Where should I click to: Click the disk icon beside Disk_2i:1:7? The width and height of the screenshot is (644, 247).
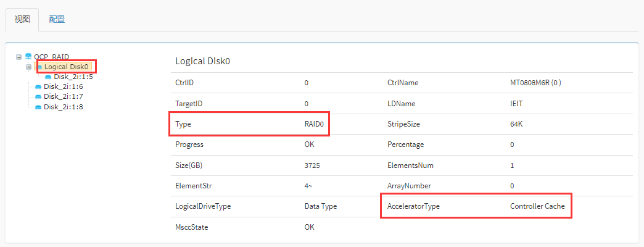coord(38,96)
